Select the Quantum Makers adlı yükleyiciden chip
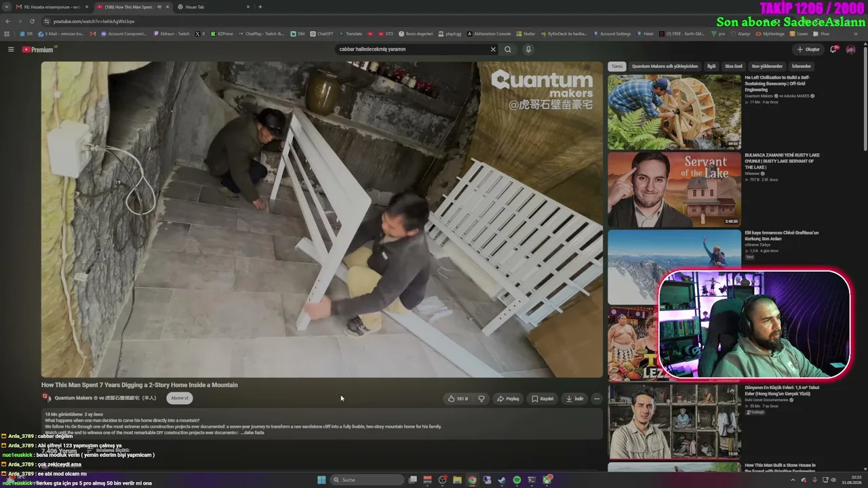Image resolution: width=868 pixels, height=488 pixels. pos(665,66)
